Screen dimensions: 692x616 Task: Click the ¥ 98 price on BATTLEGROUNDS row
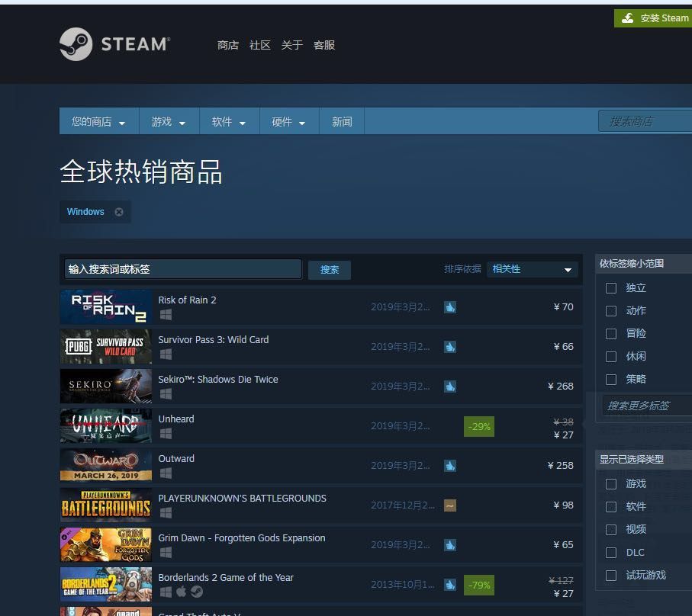[x=563, y=505]
